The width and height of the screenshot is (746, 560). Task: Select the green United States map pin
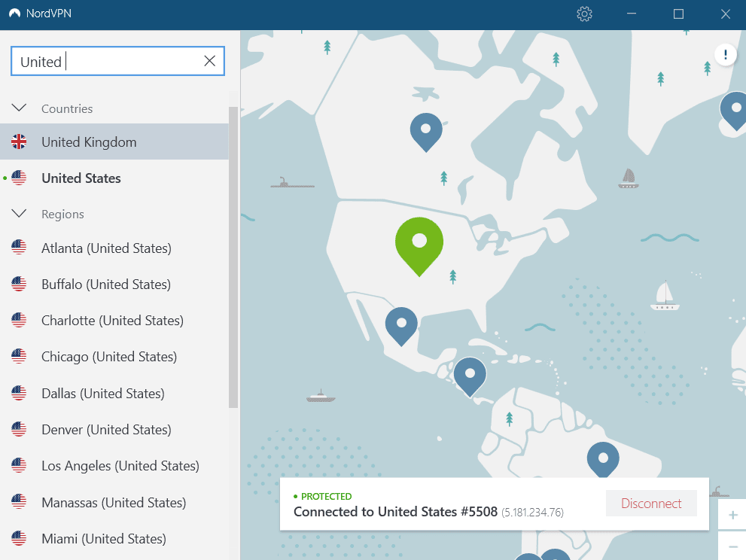click(x=419, y=246)
